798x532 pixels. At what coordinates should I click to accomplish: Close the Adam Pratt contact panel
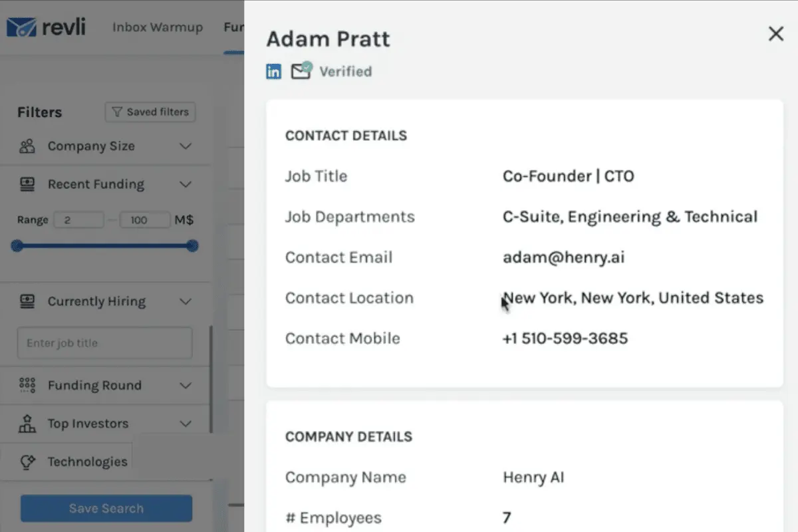click(x=775, y=34)
